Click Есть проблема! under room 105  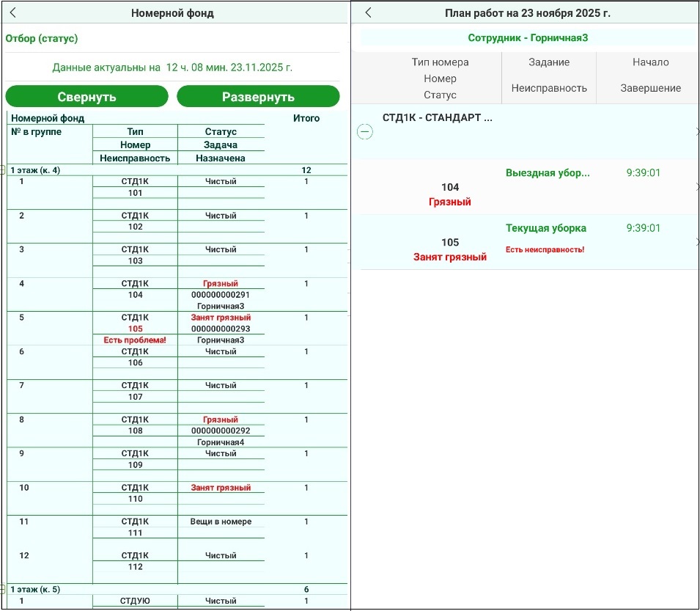(x=135, y=340)
